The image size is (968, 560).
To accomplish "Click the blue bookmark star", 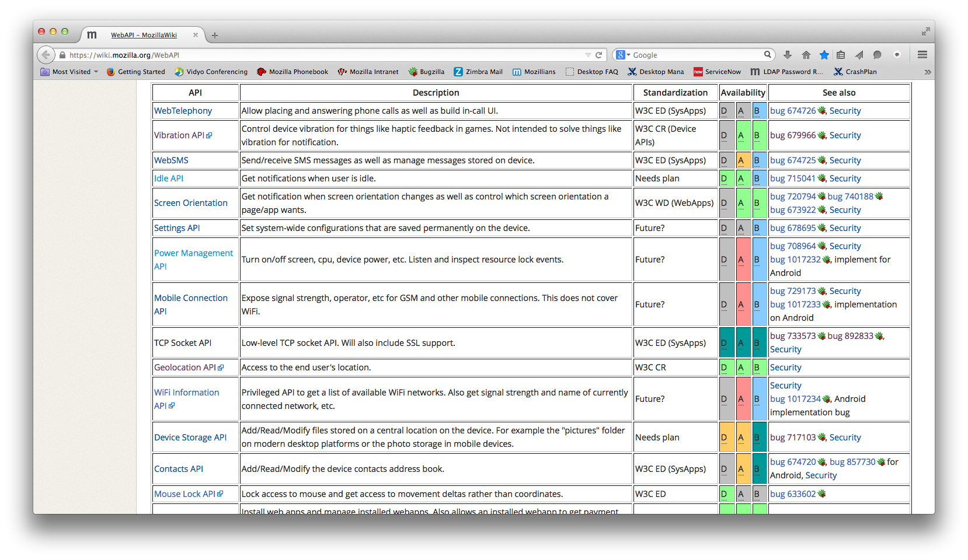I will click(824, 55).
